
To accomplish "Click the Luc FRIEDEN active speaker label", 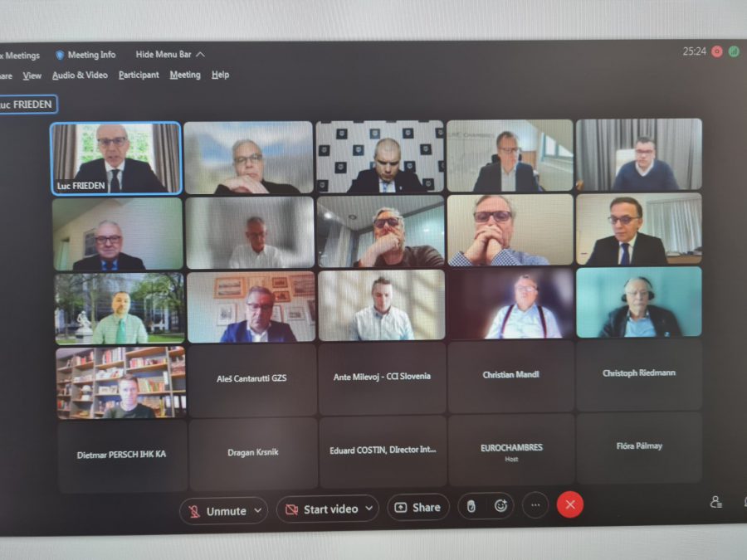I will pyautogui.click(x=27, y=105).
